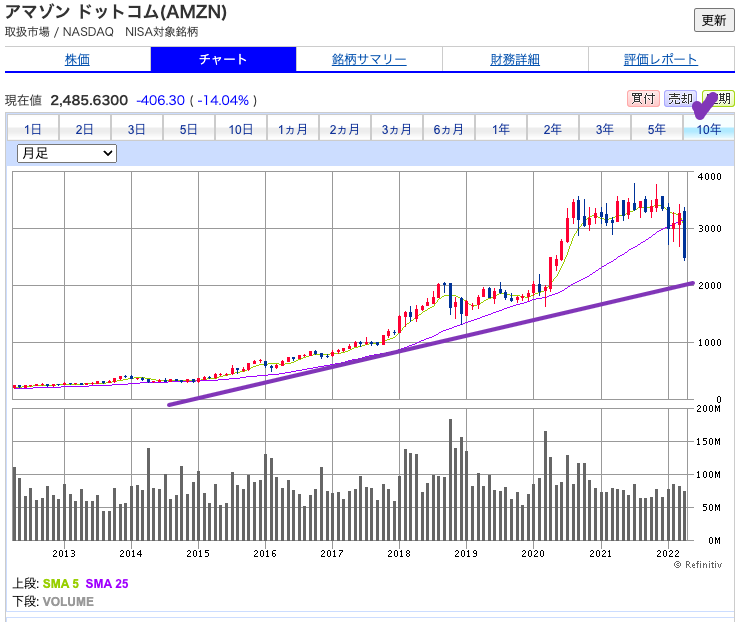The image size is (741, 622).
Task: Set chart period to 5日
Action: (189, 129)
